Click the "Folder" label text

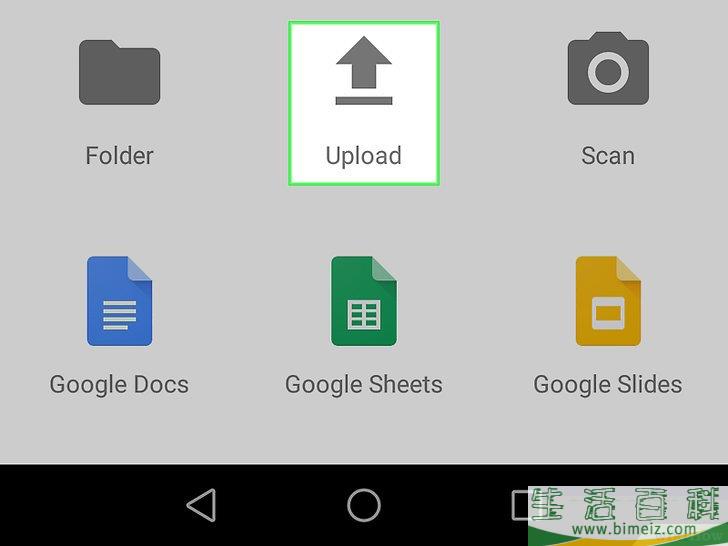(x=119, y=156)
